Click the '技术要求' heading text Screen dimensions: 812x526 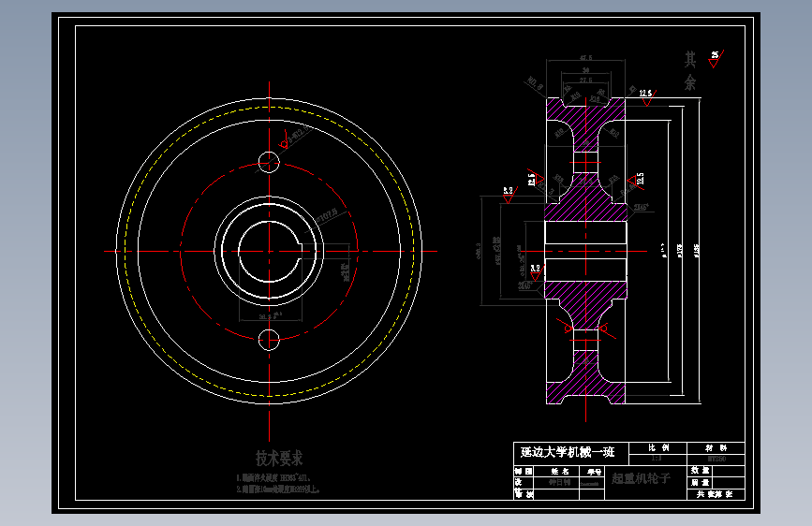tap(279, 459)
